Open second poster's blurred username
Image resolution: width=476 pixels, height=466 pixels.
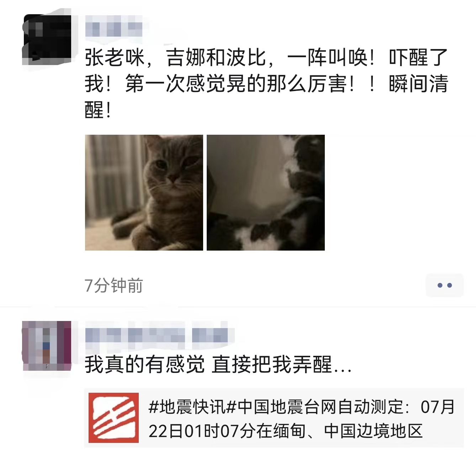[135, 335]
